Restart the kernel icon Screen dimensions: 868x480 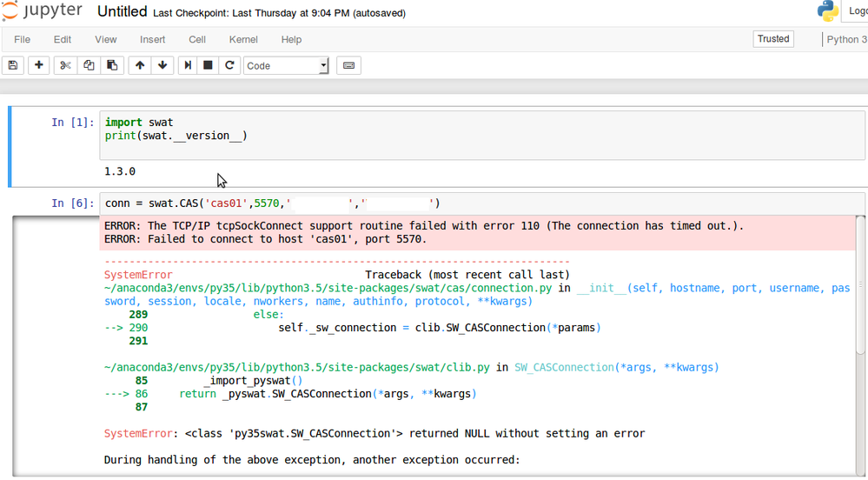tap(229, 65)
